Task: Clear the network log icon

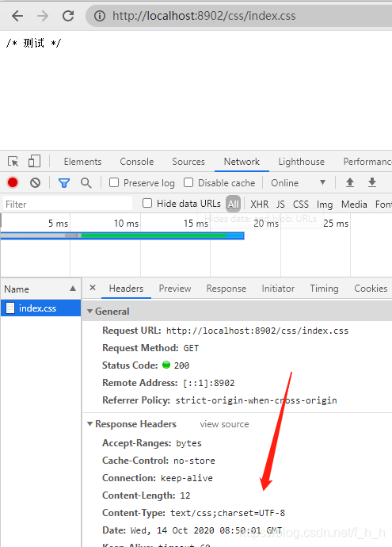Action: click(x=35, y=182)
